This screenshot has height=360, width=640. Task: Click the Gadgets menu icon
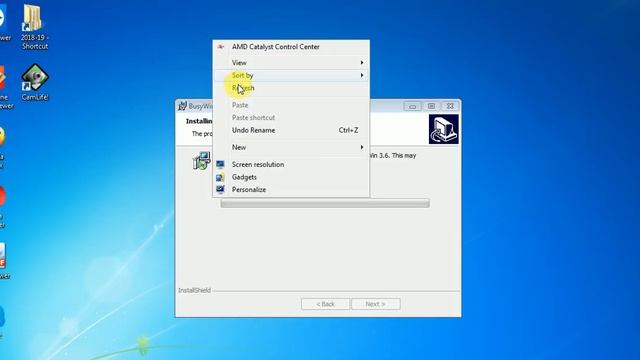click(x=220, y=177)
